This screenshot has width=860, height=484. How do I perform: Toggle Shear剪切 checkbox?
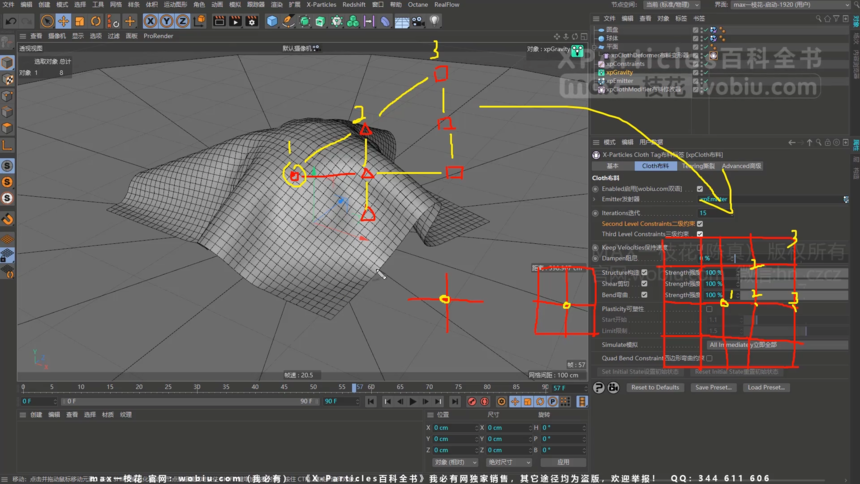point(644,284)
